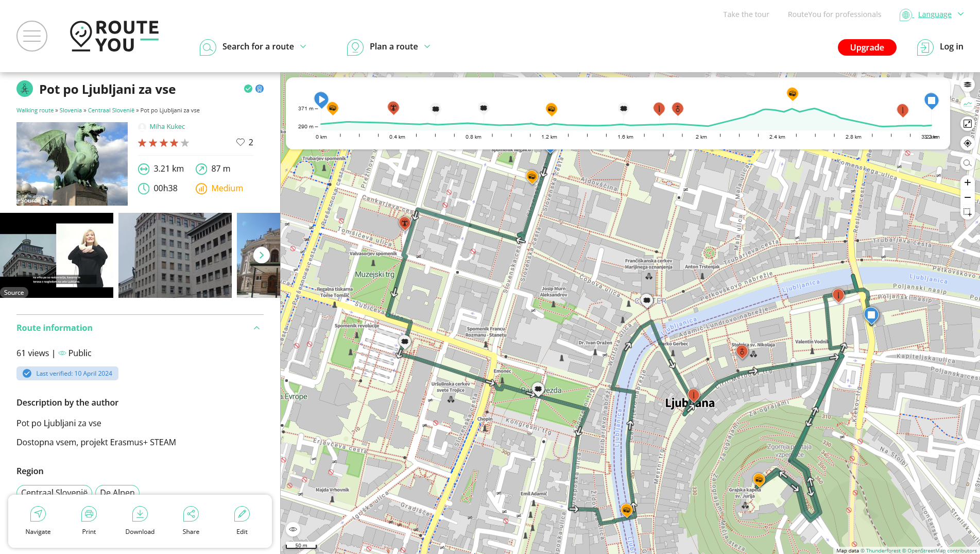Toggle map visibility with eye icon
Viewport: 980px width, 554px height.
click(293, 529)
